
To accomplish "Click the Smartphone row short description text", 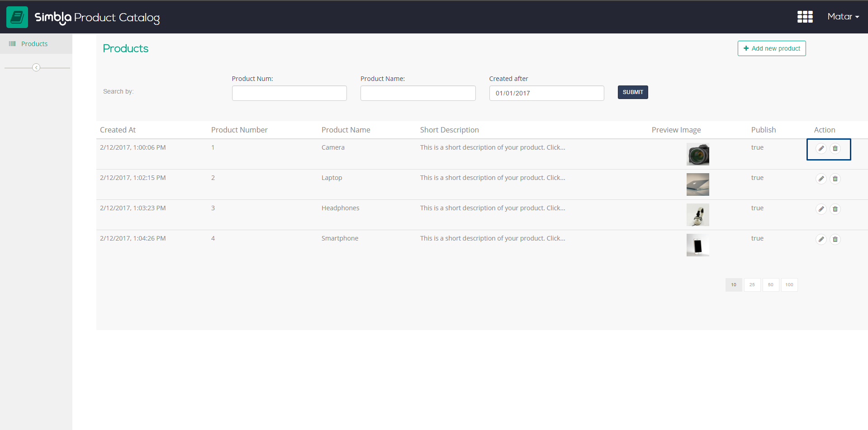I will click(x=493, y=238).
